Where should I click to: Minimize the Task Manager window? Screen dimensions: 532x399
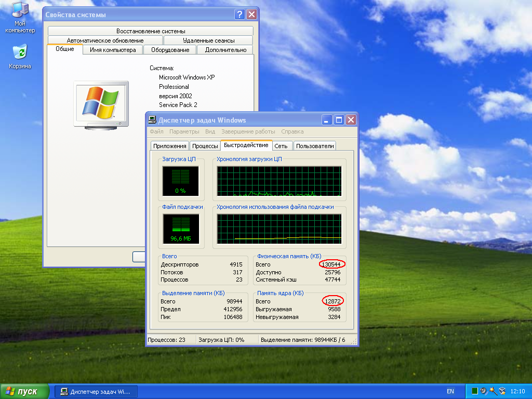(x=327, y=120)
